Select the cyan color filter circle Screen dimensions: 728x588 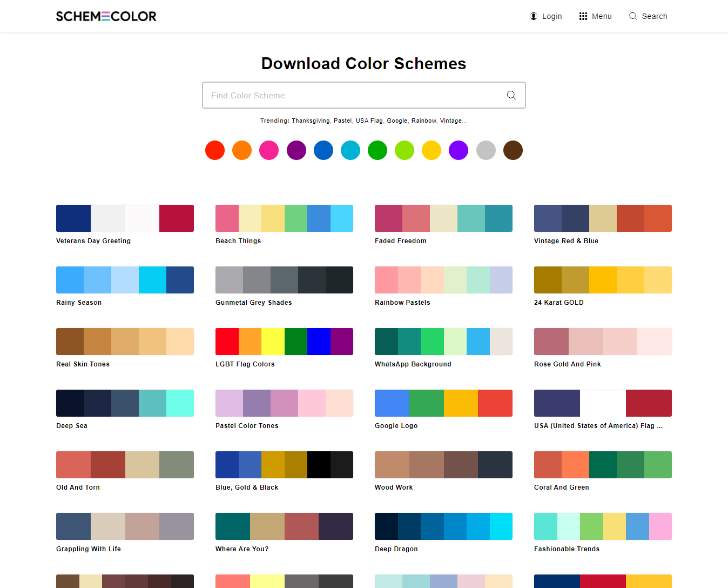[x=350, y=150]
